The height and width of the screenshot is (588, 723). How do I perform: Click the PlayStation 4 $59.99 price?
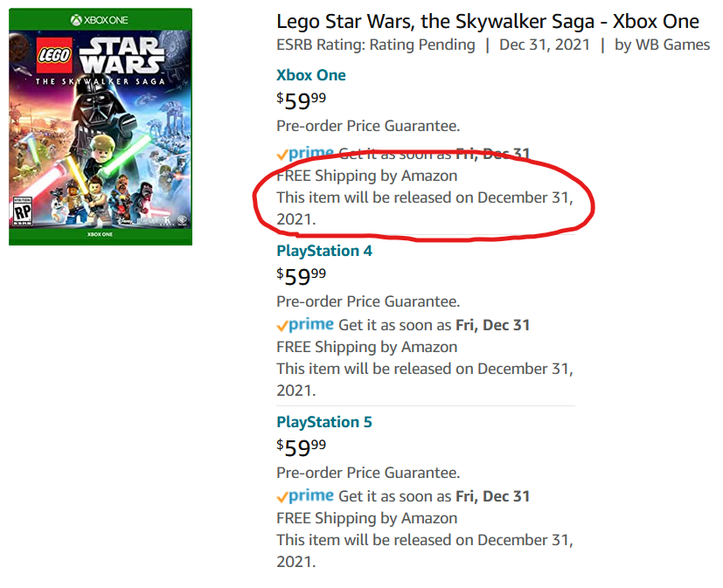302,277
